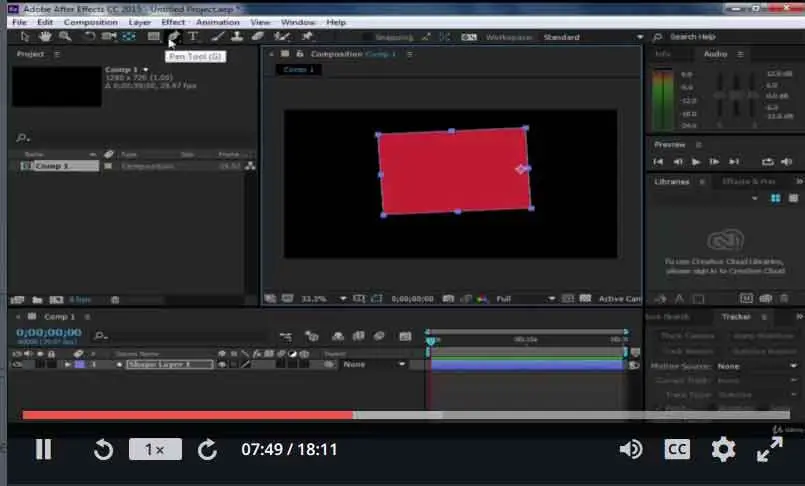
Task: Switch to the Audio panel tab
Action: click(715, 54)
